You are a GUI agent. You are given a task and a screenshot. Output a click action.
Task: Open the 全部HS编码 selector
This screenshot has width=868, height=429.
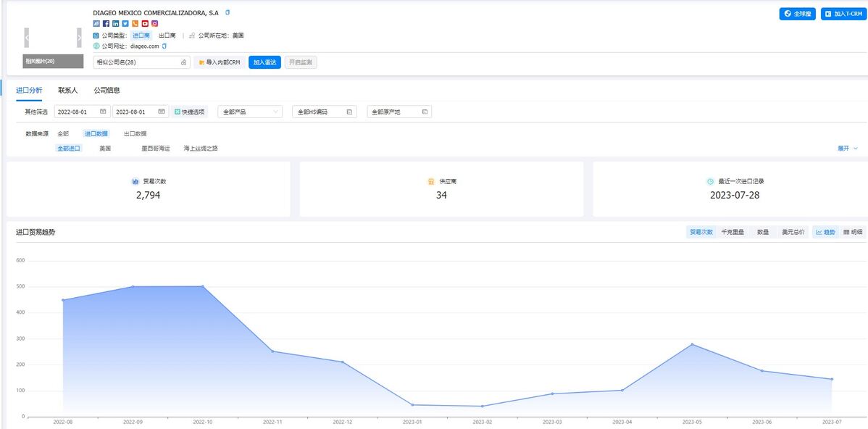point(325,112)
